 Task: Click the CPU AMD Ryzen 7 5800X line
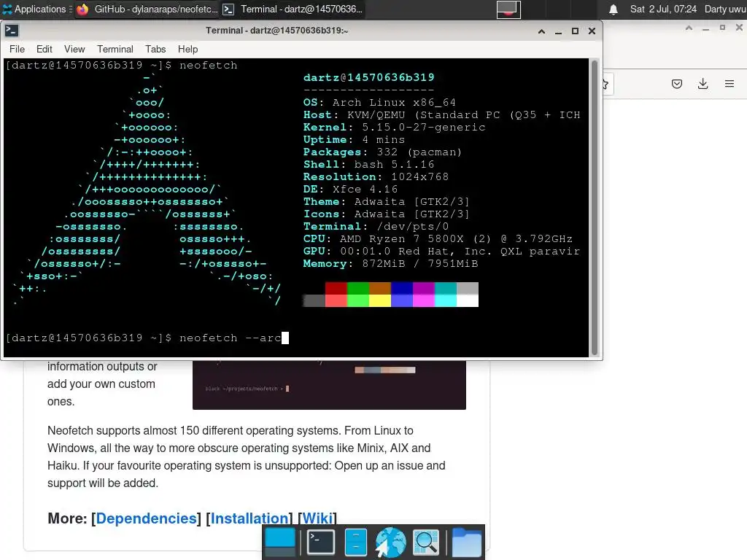tap(438, 238)
